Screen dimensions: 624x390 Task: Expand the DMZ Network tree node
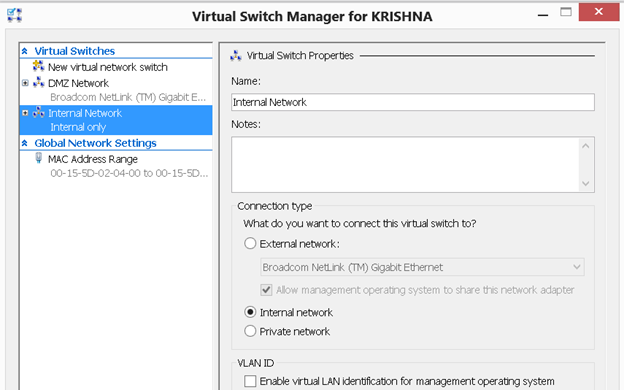pyautogui.click(x=25, y=83)
